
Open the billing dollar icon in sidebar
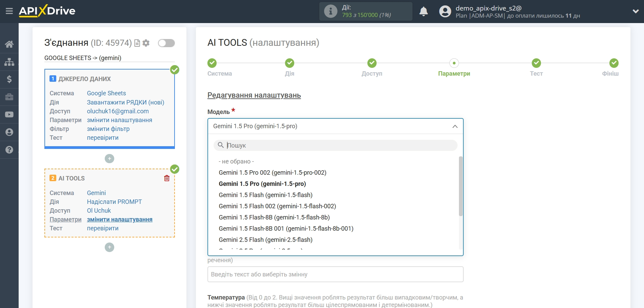(x=9, y=79)
